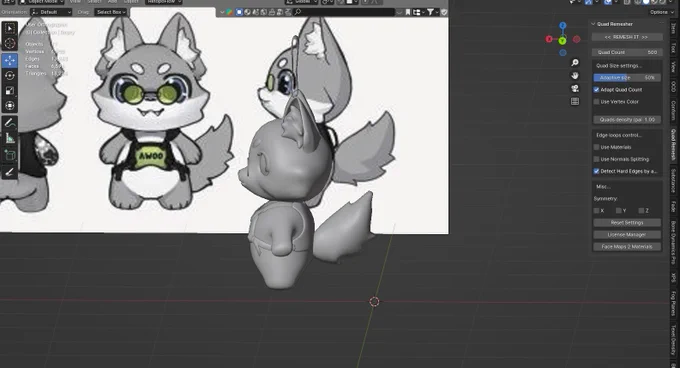Open the Tool sidebar tab
The height and width of the screenshot is (368, 680).
pos(673,47)
